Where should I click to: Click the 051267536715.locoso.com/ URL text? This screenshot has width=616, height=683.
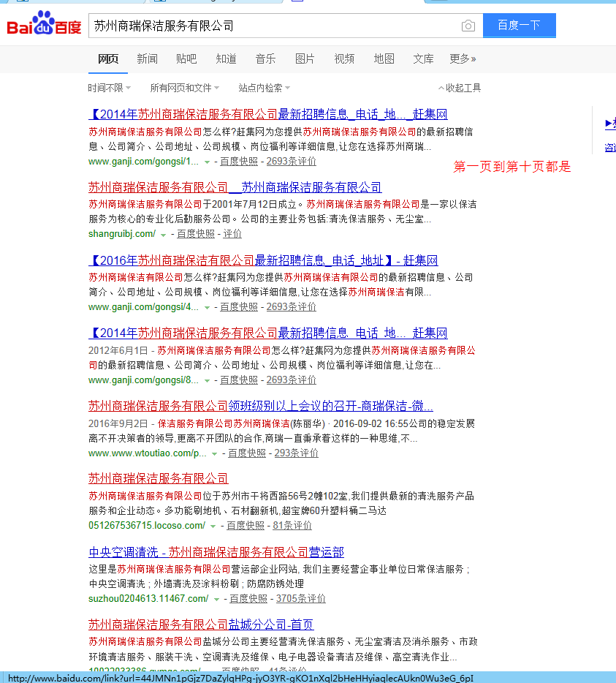(x=147, y=525)
